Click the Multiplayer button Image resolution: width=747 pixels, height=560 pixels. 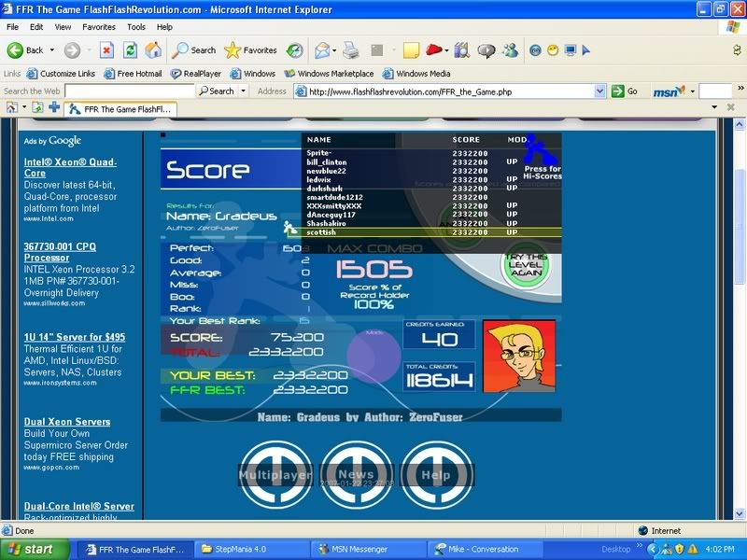click(275, 474)
